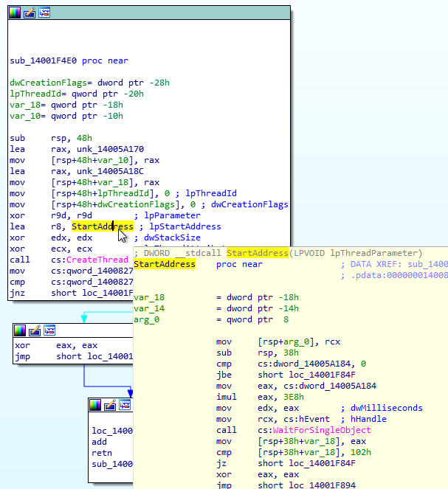Select dwCreationFlags variable definition
This screenshot has width=448, height=489.
click(89, 83)
